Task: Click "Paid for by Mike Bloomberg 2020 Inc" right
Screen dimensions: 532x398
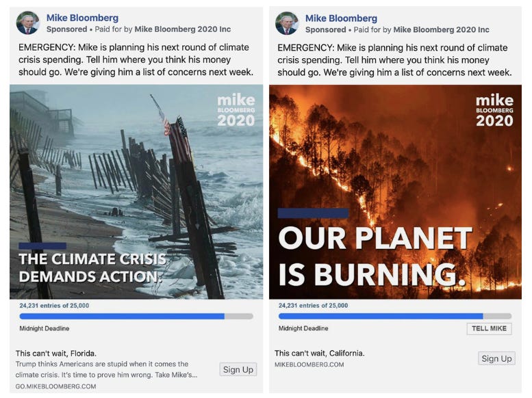Action: coord(420,29)
